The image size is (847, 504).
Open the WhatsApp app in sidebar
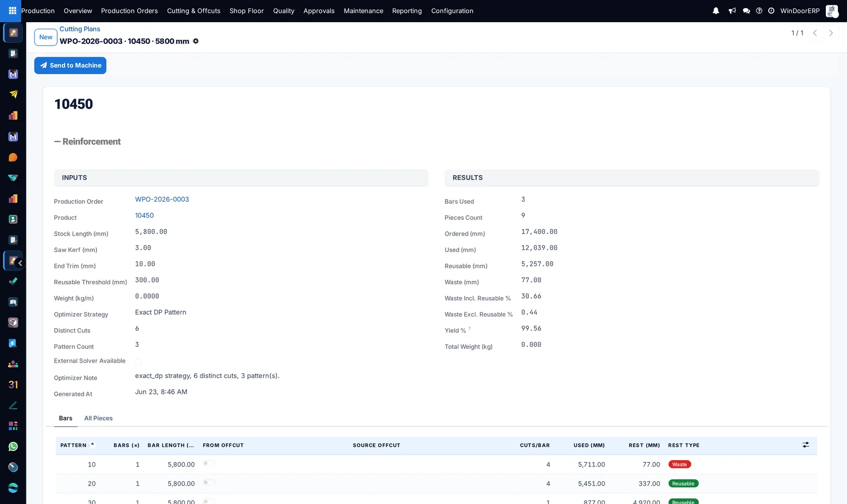coord(13,447)
